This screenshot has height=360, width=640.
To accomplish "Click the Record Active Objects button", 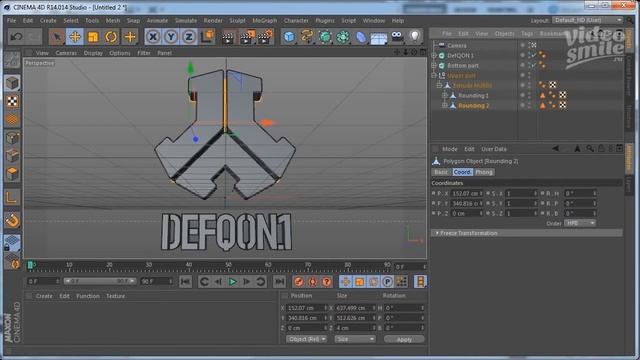I will pos(299,282).
